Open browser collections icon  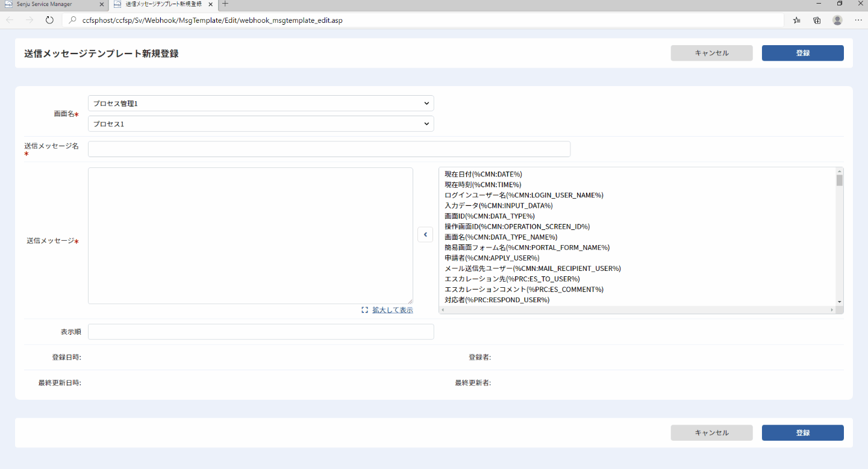(x=817, y=20)
